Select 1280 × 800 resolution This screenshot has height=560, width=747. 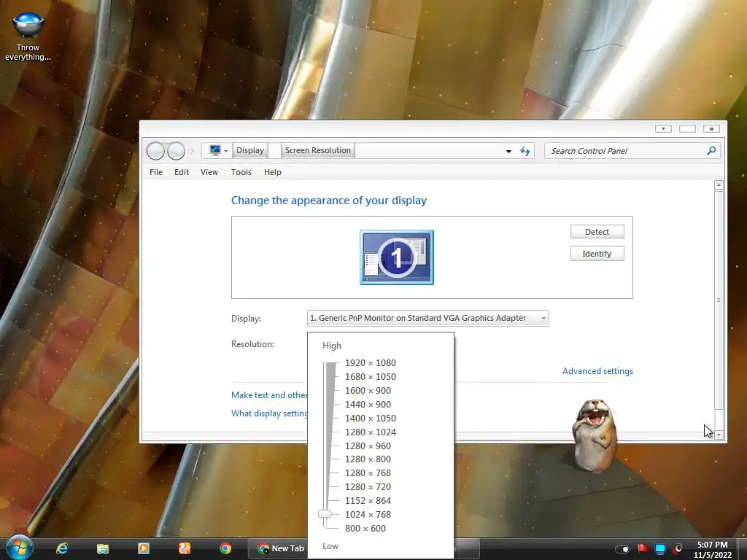pos(368,459)
